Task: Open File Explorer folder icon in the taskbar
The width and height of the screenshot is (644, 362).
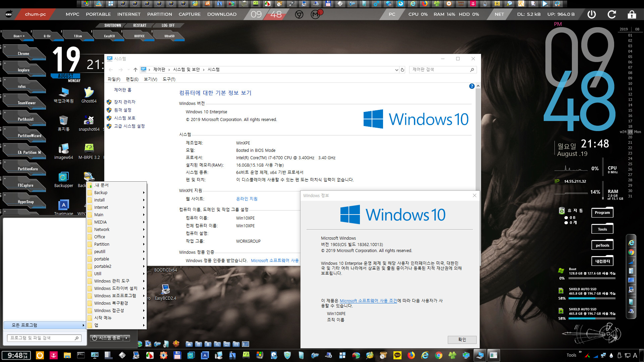Action: click(67, 355)
